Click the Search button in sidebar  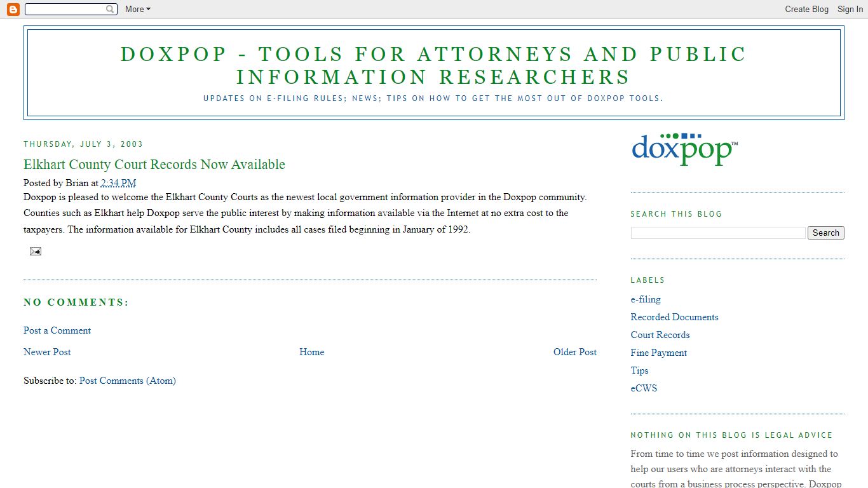click(826, 233)
